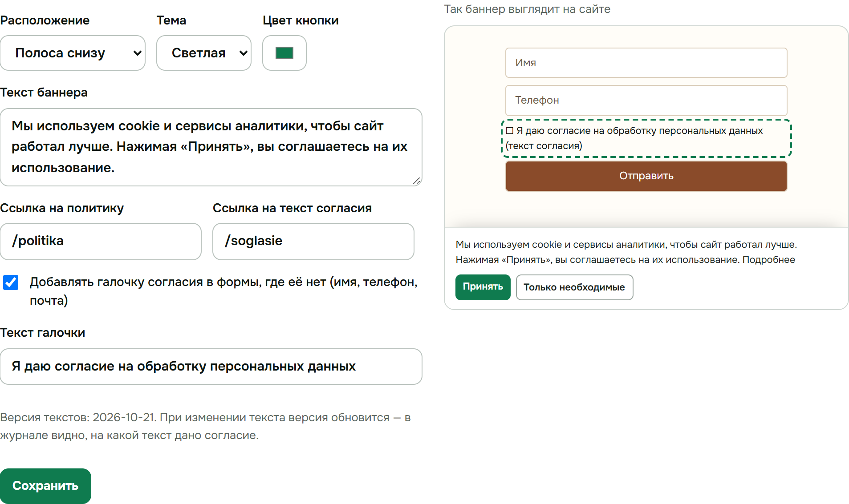Viewport: 849px width, 504px height.
Task: Click the "Ссылка на политику" label
Action: [x=62, y=208]
